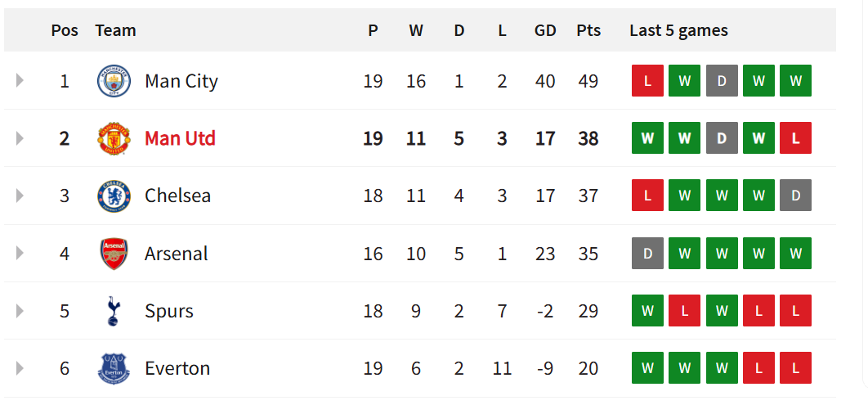This screenshot has width=868, height=405.
Task: Click the Arsenal club crest
Action: tap(114, 254)
